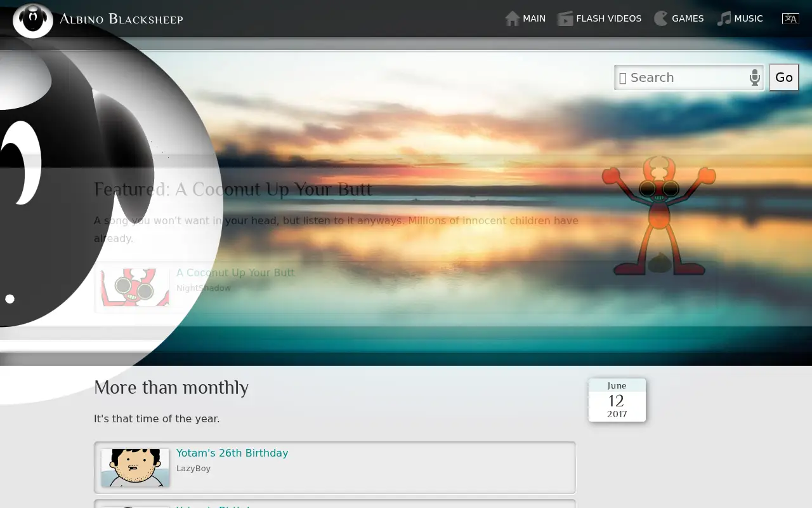
Task: Click the Go search button
Action: pyautogui.click(x=784, y=77)
